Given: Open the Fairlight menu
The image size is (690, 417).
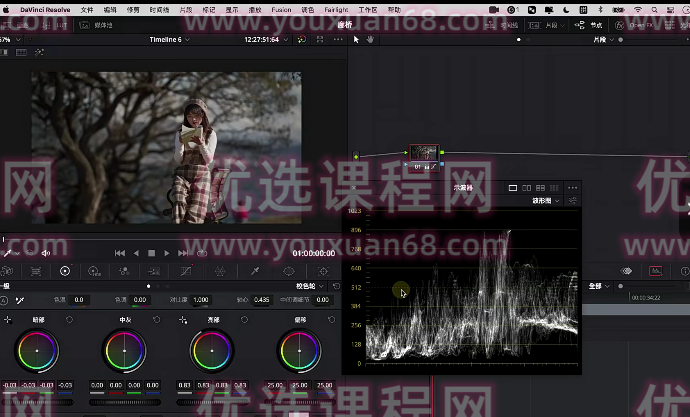Looking at the screenshot, I should [x=336, y=10].
